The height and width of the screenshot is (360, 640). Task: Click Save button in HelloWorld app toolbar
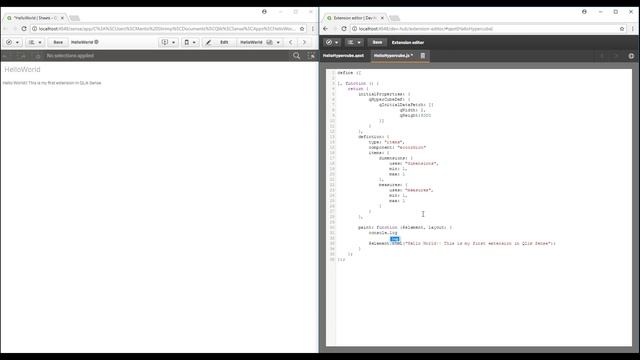pyautogui.click(x=58, y=42)
